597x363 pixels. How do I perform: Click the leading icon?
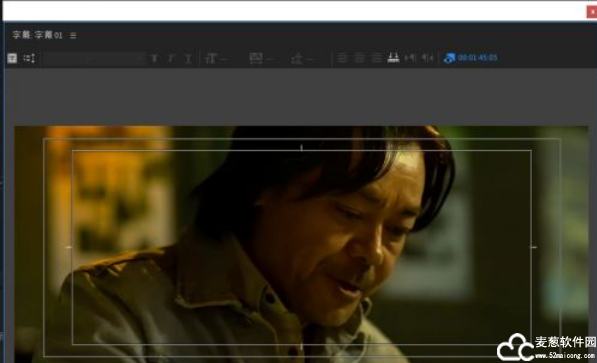click(x=297, y=59)
